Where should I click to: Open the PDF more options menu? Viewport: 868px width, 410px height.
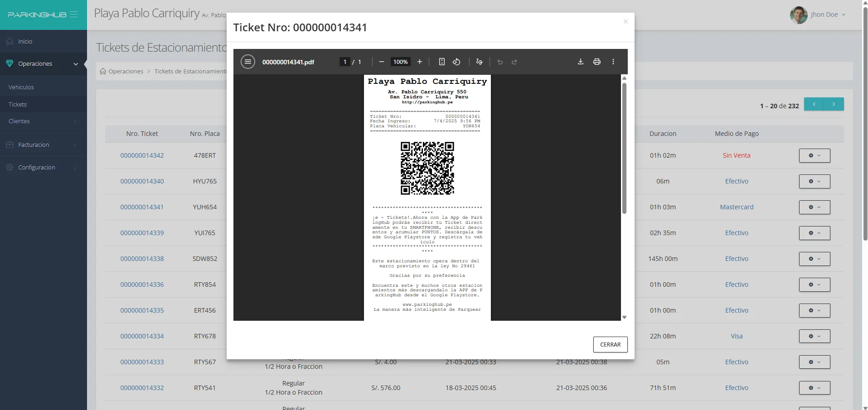[x=613, y=62]
